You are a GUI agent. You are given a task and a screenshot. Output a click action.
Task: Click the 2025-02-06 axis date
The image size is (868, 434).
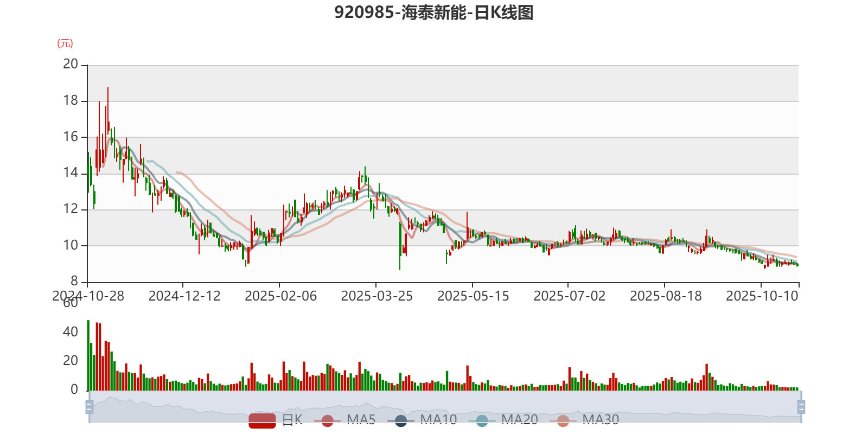(x=280, y=296)
